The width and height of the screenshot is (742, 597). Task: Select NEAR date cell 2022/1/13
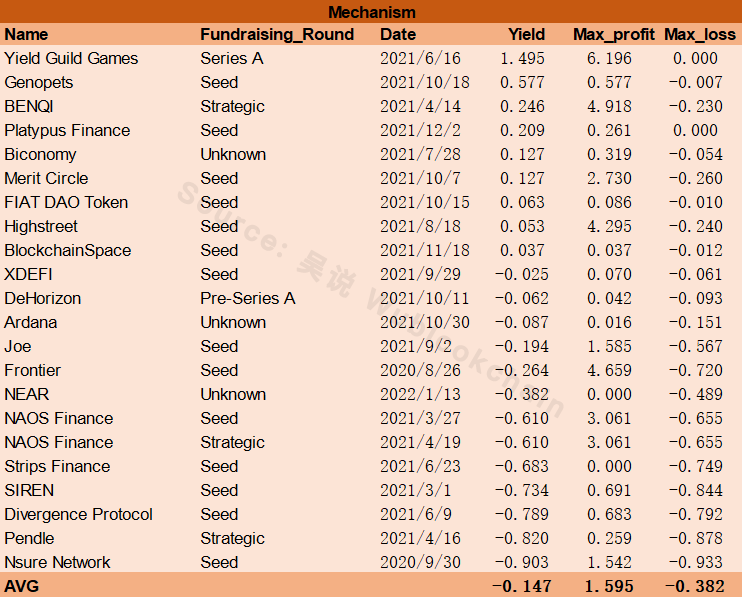coord(420,395)
